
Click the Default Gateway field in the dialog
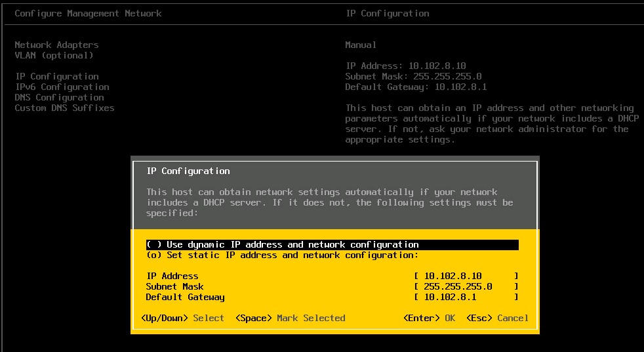466,297
